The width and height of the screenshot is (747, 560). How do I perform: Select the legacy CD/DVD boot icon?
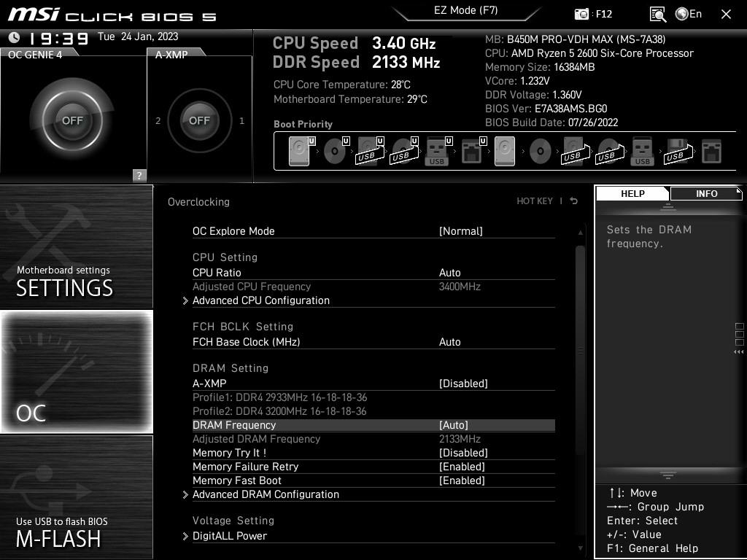(x=541, y=151)
